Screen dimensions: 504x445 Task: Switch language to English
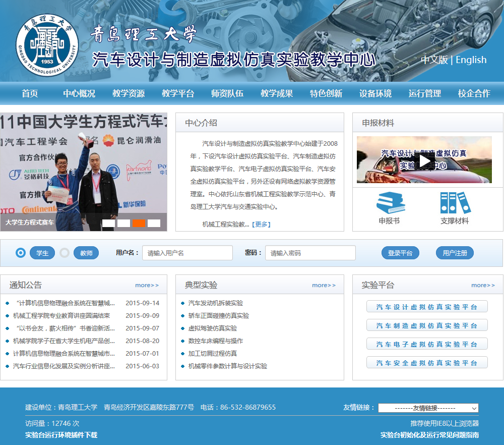[x=471, y=60]
